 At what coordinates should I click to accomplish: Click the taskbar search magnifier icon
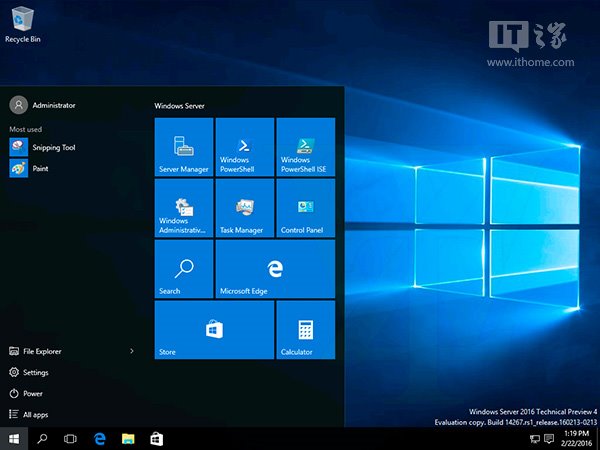pyautogui.click(x=42, y=439)
